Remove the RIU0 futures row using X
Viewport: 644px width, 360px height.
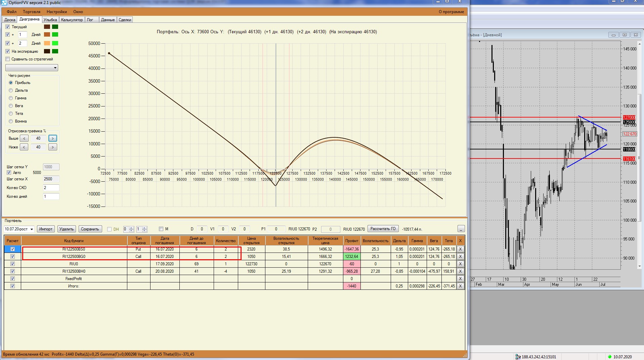[x=460, y=264]
